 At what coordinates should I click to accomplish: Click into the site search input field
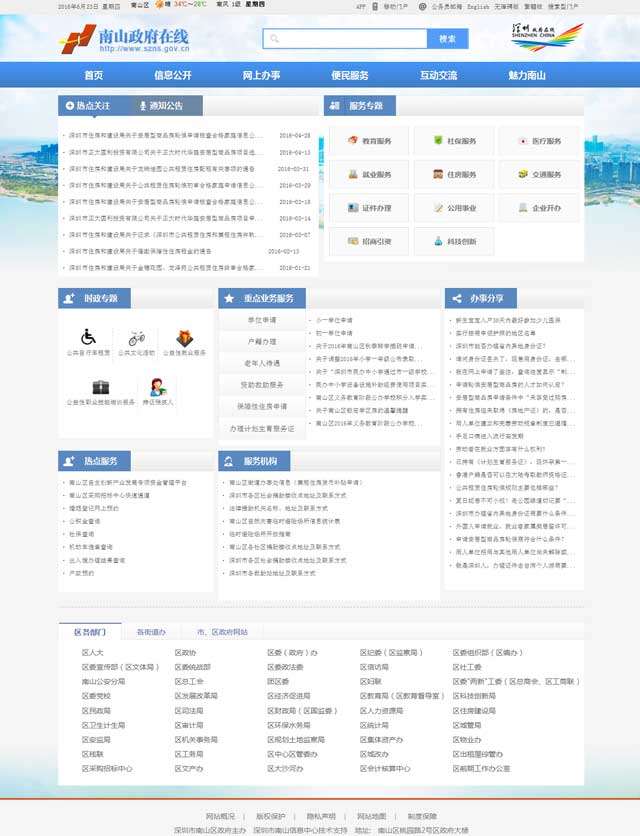[x=346, y=39]
